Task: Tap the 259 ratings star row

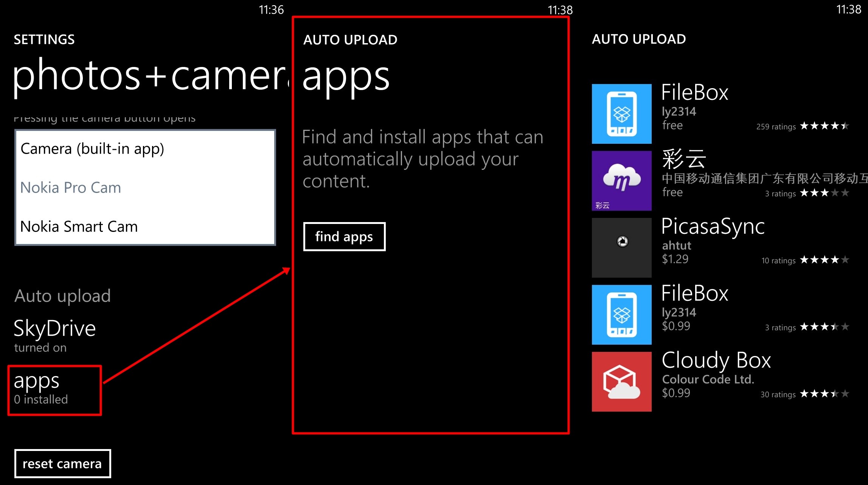Action: pos(825,126)
